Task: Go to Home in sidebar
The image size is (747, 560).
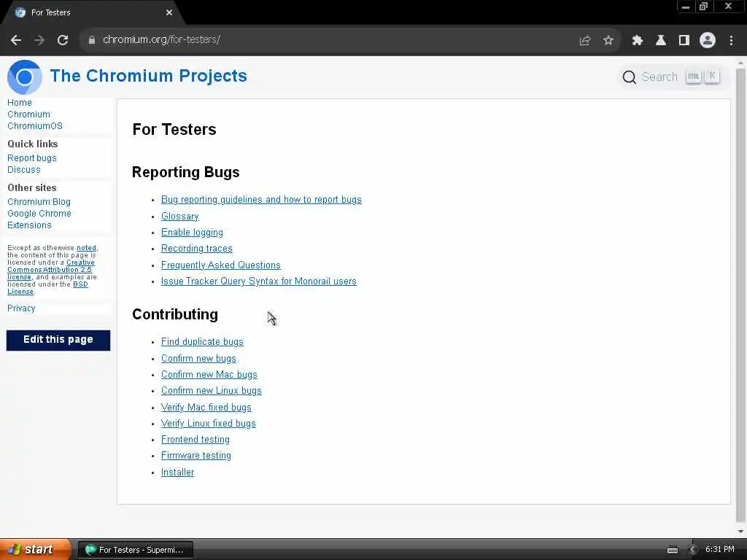Action: pyautogui.click(x=20, y=102)
